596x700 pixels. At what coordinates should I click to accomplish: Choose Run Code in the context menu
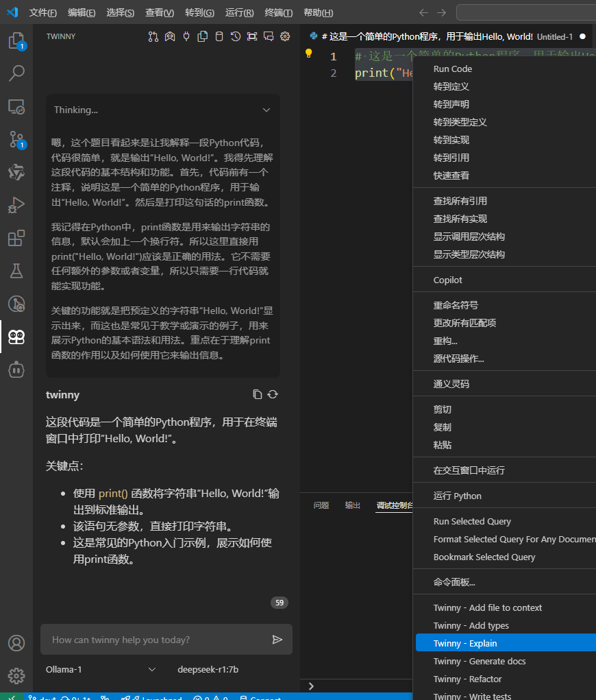(x=453, y=69)
